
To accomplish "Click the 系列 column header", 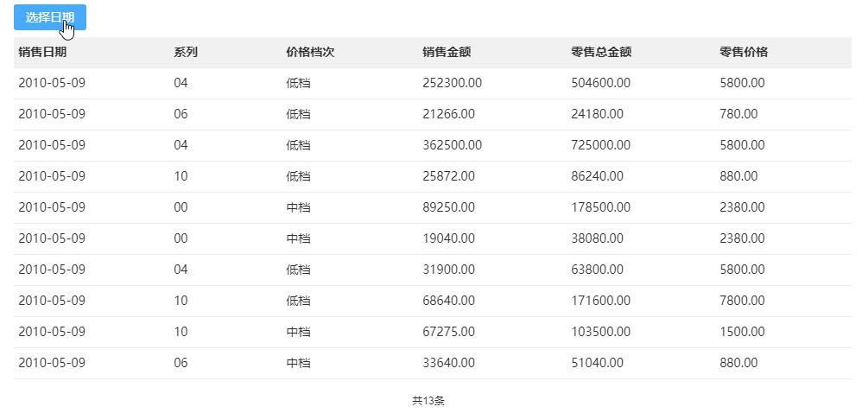I will pyautogui.click(x=186, y=52).
